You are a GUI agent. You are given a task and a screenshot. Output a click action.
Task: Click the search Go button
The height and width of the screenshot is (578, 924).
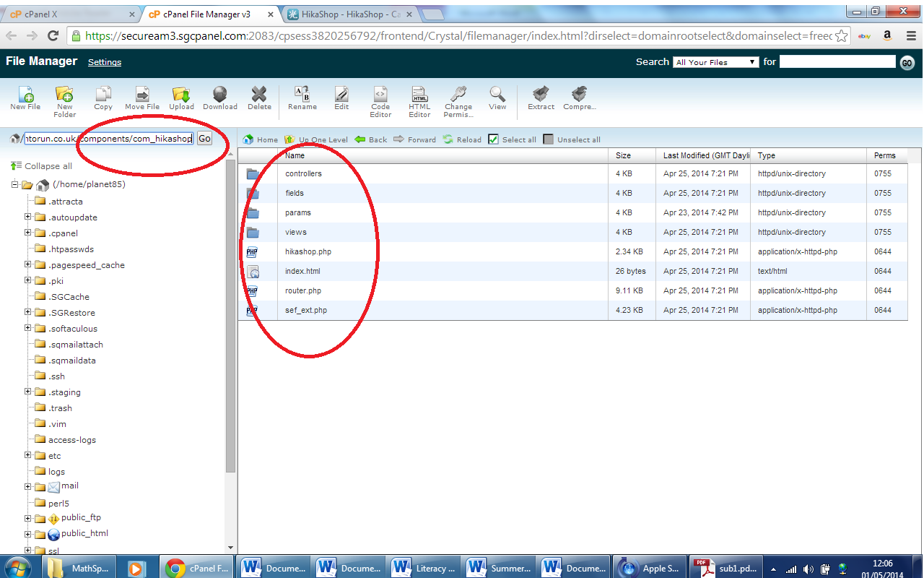click(x=907, y=63)
